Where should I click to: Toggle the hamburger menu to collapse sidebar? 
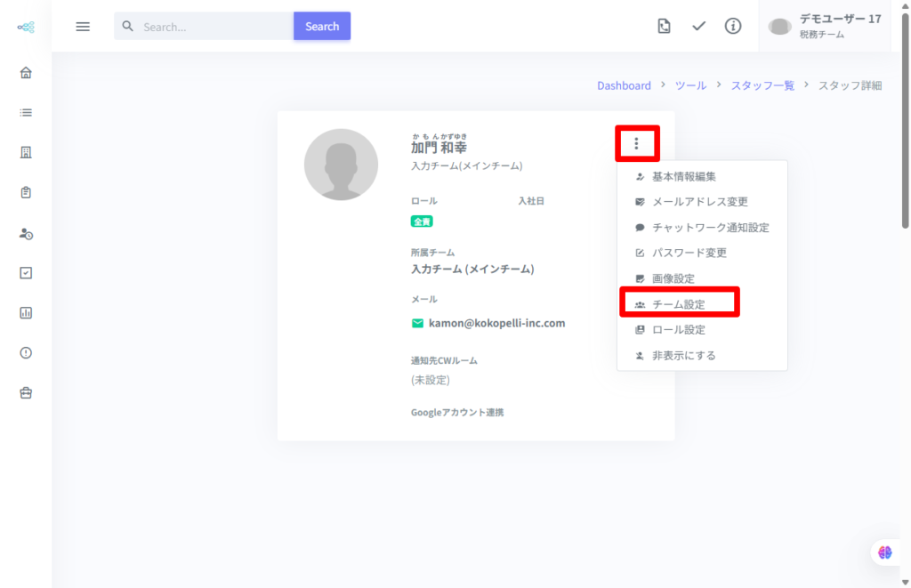pos(83,27)
